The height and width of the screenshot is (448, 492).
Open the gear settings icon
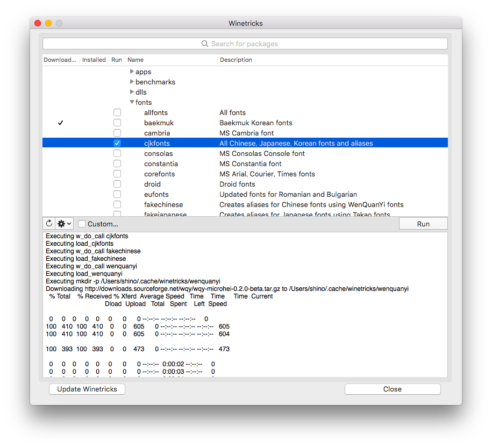coord(62,223)
